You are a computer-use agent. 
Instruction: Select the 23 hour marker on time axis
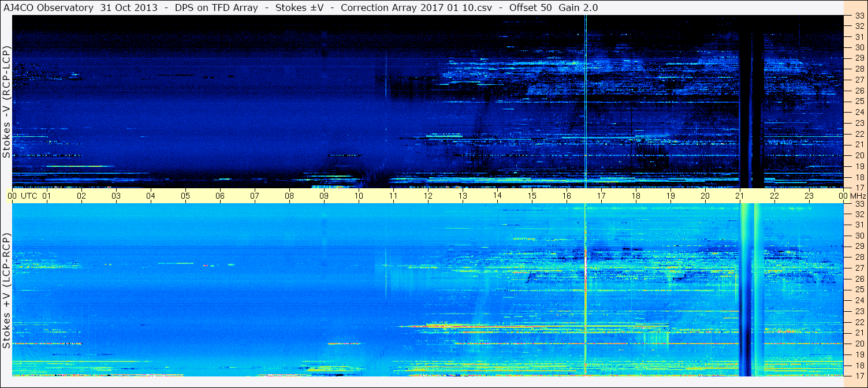tap(809, 196)
